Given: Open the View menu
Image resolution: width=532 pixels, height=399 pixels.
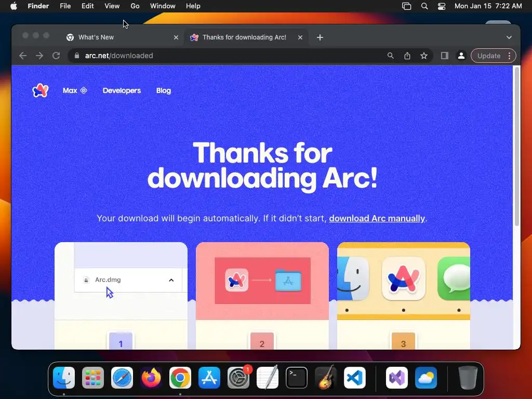Looking at the screenshot, I should [112, 6].
